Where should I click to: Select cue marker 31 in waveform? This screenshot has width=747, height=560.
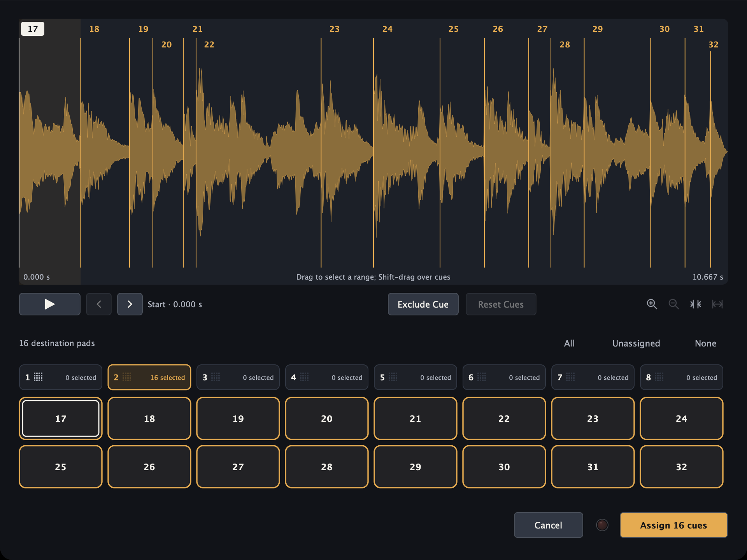[699, 29]
